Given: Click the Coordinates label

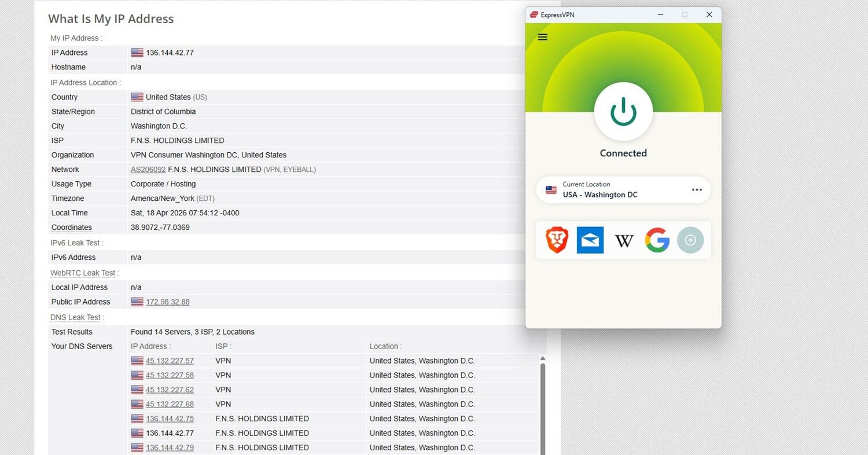Looking at the screenshot, I should coord(72,227).
